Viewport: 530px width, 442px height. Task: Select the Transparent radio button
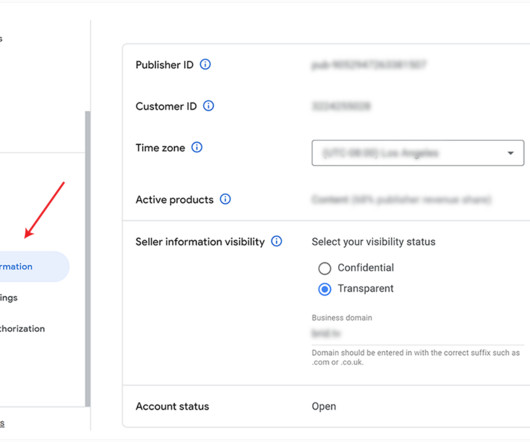(x=324, y=289)
